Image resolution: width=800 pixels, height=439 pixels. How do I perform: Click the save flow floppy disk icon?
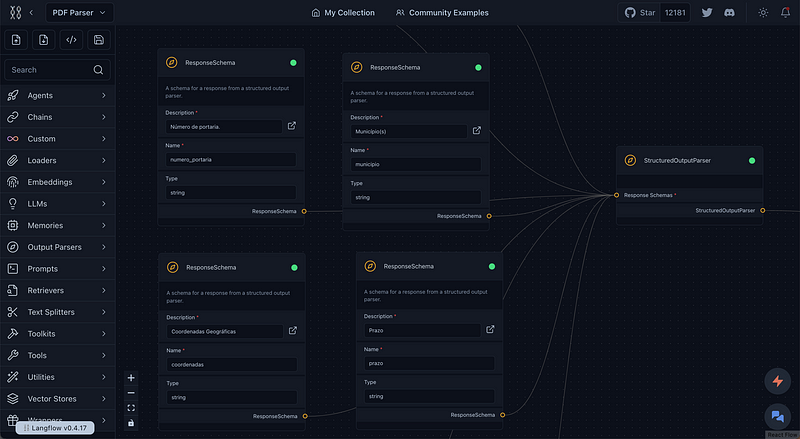[x=98, y=40]
